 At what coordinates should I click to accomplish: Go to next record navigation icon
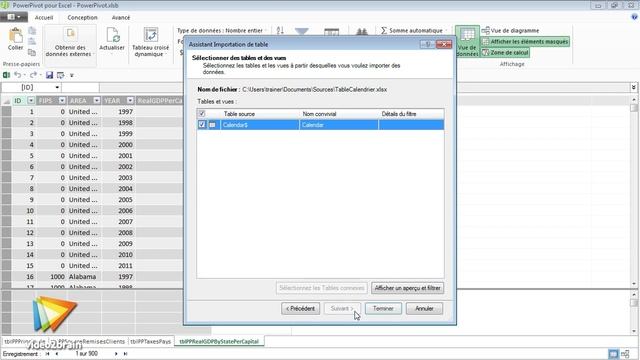116,354
